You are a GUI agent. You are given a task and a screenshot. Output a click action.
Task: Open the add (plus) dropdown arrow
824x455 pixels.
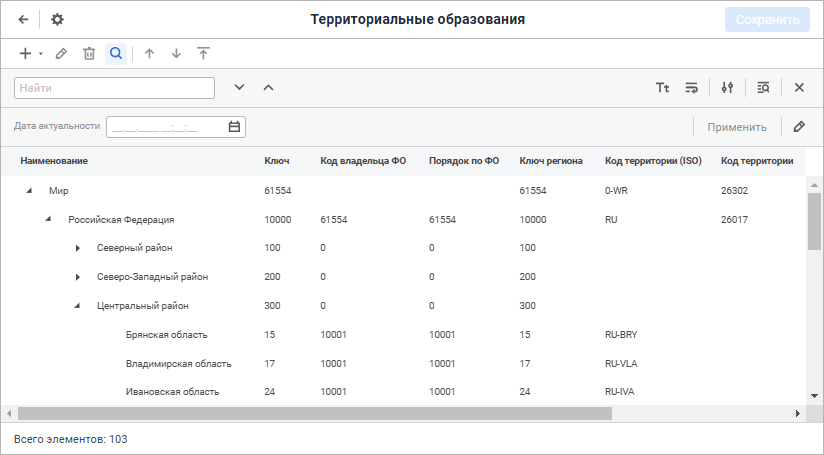click(x=41, y=54)
